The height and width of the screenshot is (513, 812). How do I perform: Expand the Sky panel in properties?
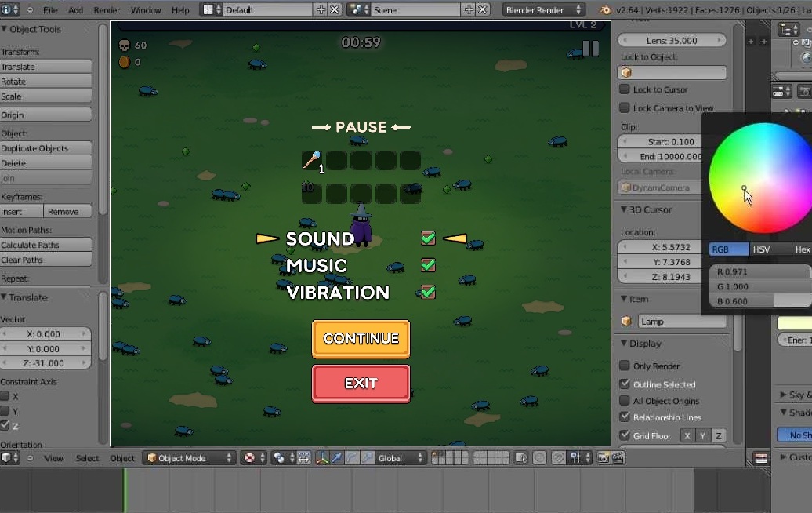click(784, 395)
